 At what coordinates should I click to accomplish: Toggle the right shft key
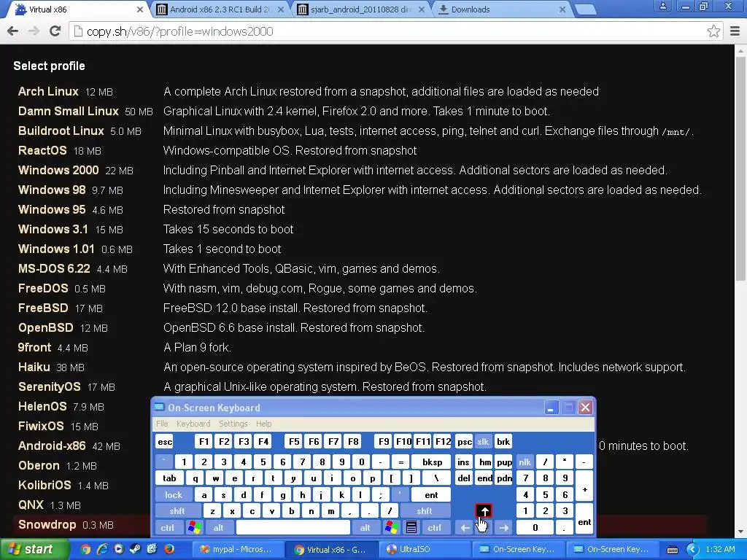(x=425, y=511)
